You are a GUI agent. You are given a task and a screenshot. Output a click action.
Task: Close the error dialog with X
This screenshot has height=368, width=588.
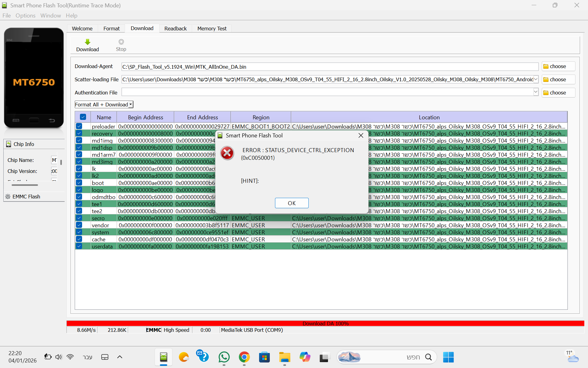(361, 136)
